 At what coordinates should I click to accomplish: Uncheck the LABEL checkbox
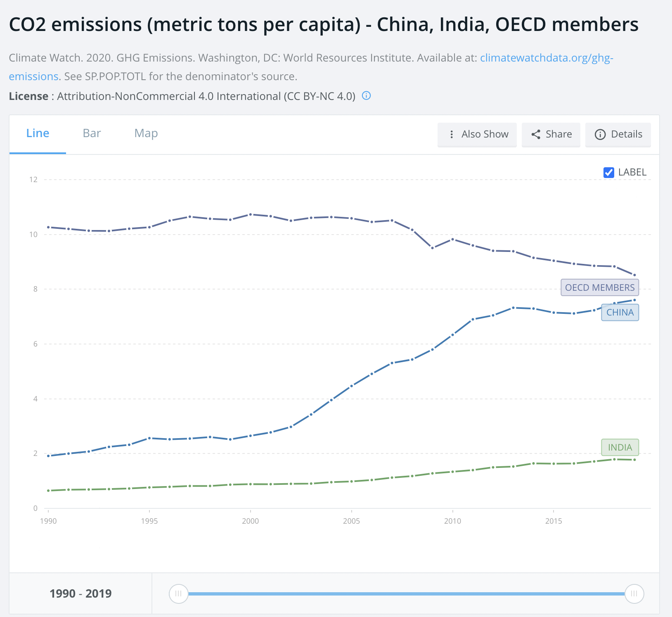tap(608, 172)
